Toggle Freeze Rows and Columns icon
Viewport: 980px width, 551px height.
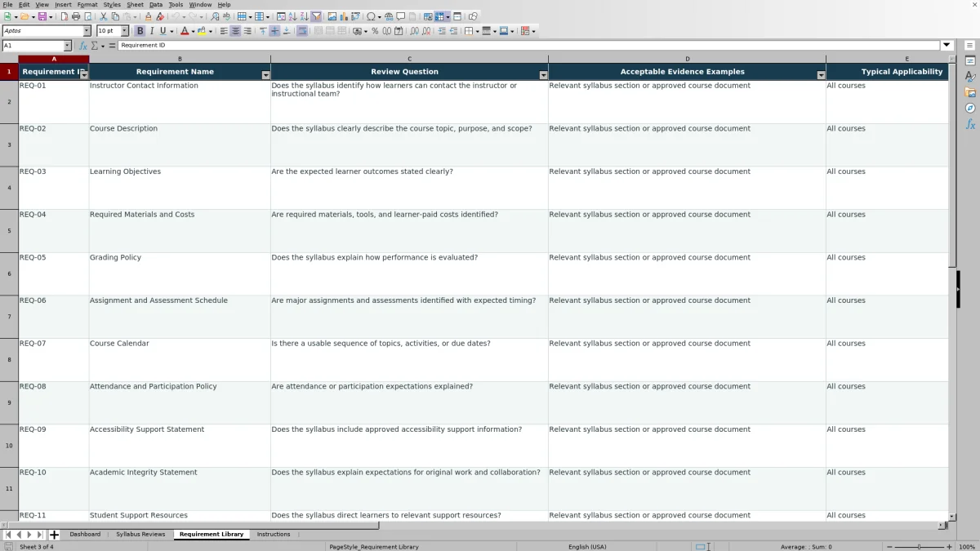439,16
